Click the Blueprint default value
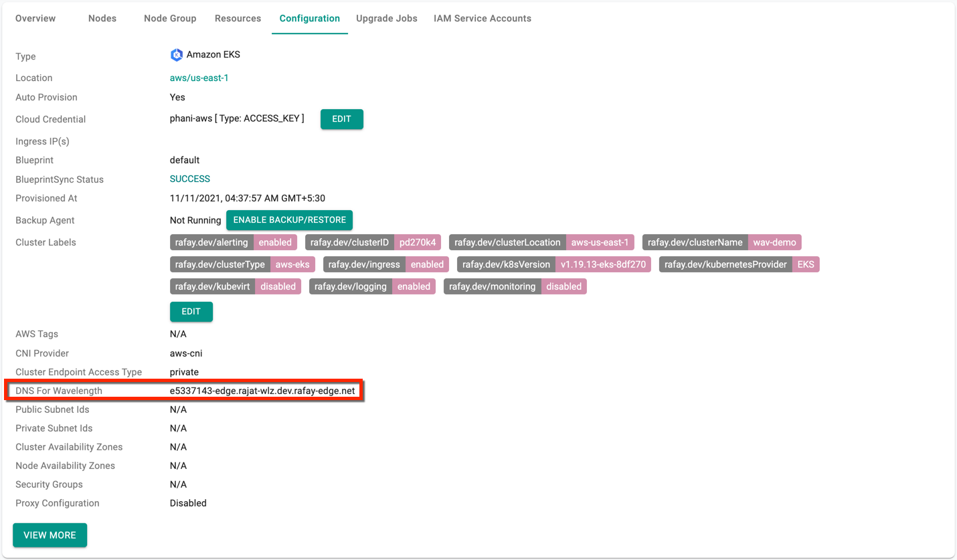The width and height of the screenshot is (957, 560). pyautogui.click(x=185, y=160)
